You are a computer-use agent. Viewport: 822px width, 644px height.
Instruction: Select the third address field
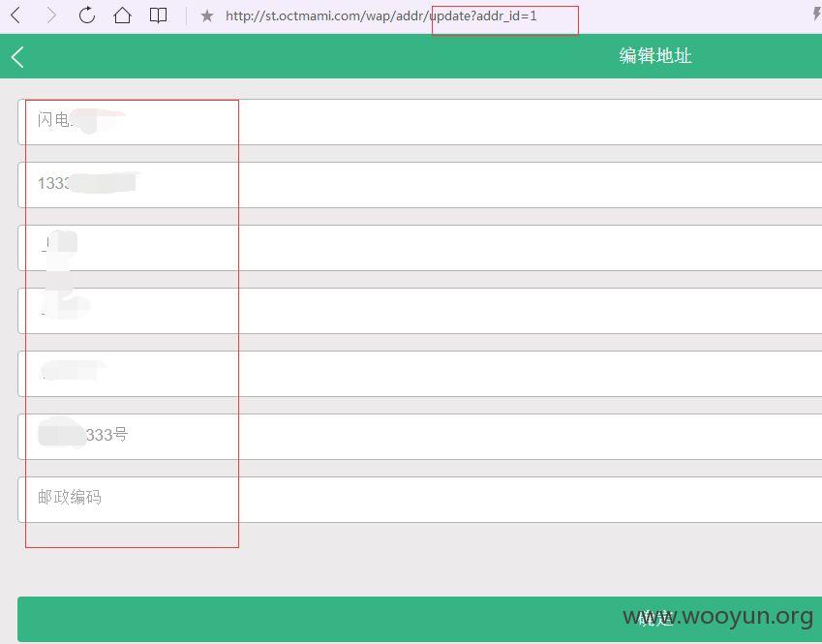[x=419, y=248]
